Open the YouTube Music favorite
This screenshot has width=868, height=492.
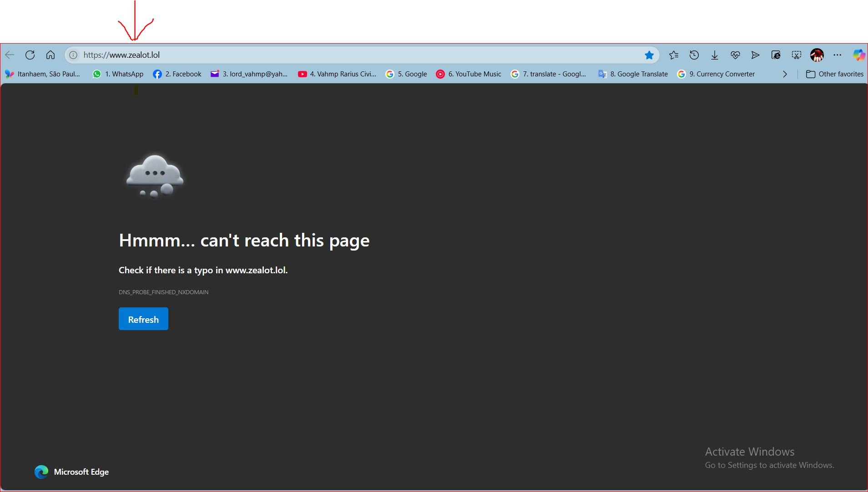[x=469, y=74]
